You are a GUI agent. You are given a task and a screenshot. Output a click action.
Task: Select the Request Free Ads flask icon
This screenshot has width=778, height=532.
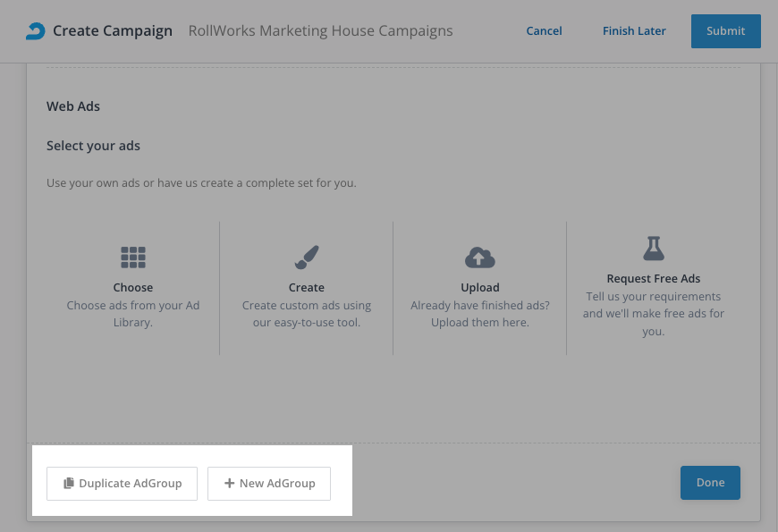pos(654,249)
